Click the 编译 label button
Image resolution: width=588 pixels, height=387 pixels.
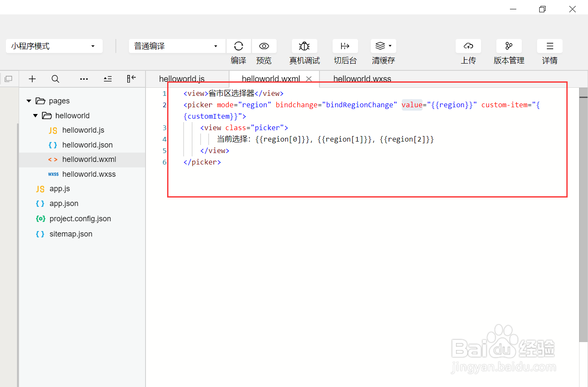pyautogui.click(x=238, y=61)
